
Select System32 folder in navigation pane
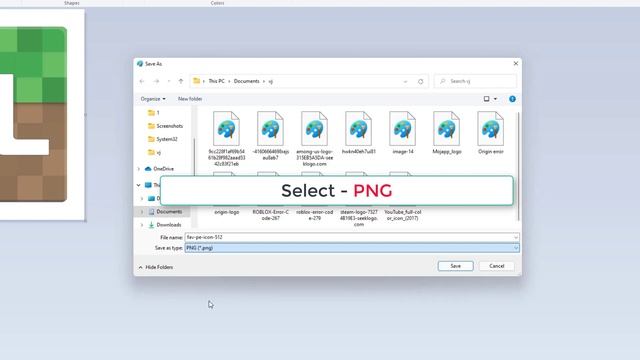[x=162, y=139]
